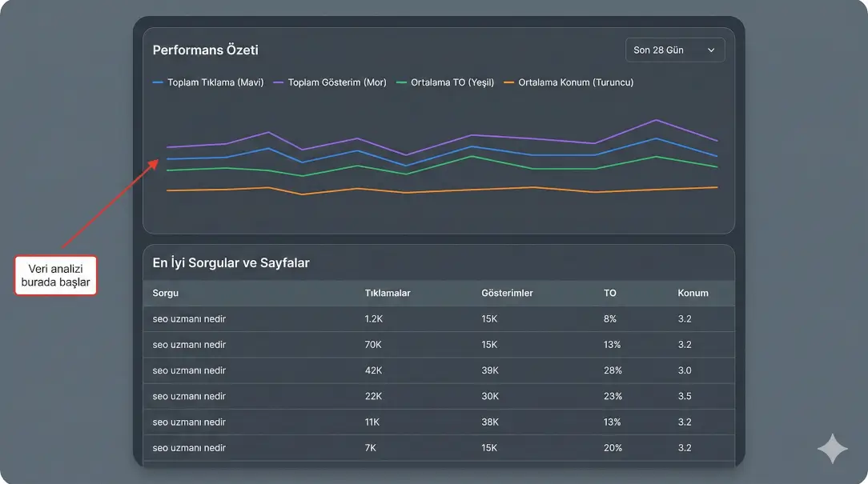Switch to the Performans Özeti section header
Image resolution: width=868 pixels, height=484 pixels.
[x=206, y=50]
